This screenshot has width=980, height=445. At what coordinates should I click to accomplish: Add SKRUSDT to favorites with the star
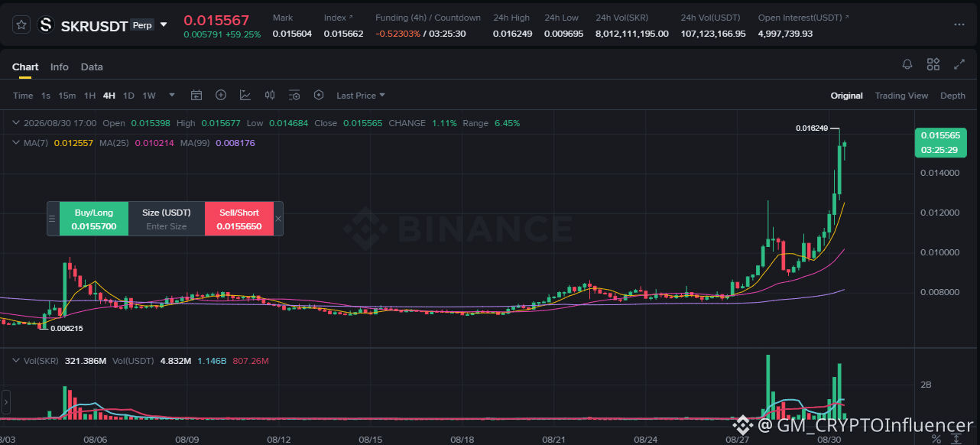pos(21,24)
